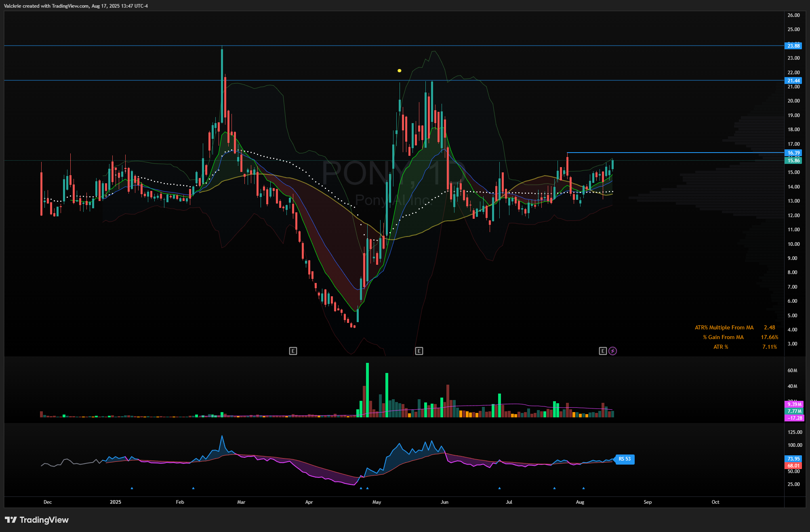Click the earnings E marker before June
This screenshot has height=532, width=810.
pos(419,351)
